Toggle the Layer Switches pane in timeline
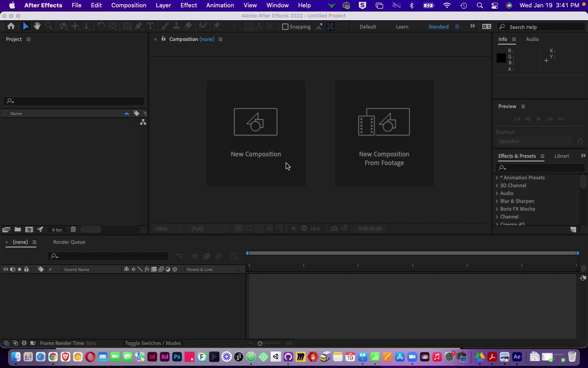Image resolution: width=588 pixels, height=368 pixels. (x=6, y=343)
